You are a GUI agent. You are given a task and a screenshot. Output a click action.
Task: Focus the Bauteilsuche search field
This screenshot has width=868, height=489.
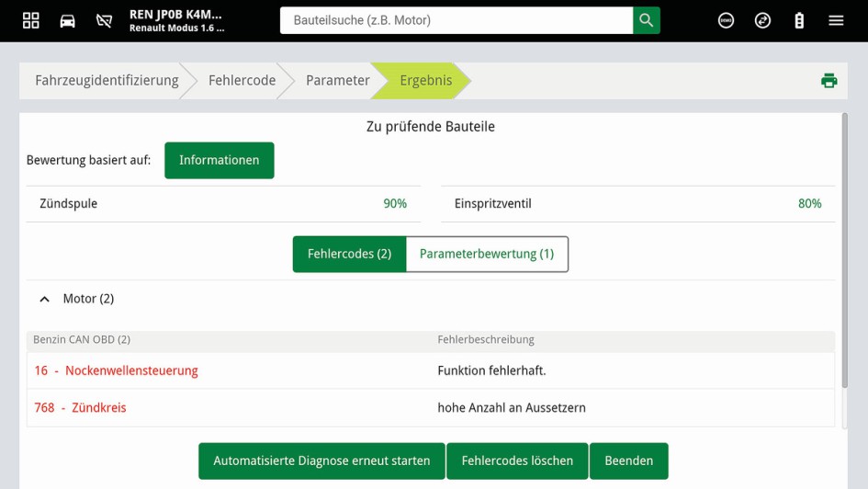point(457,20)
